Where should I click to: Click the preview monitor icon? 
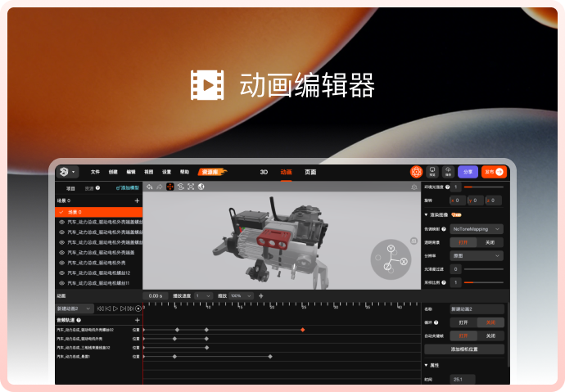(433, 172)
